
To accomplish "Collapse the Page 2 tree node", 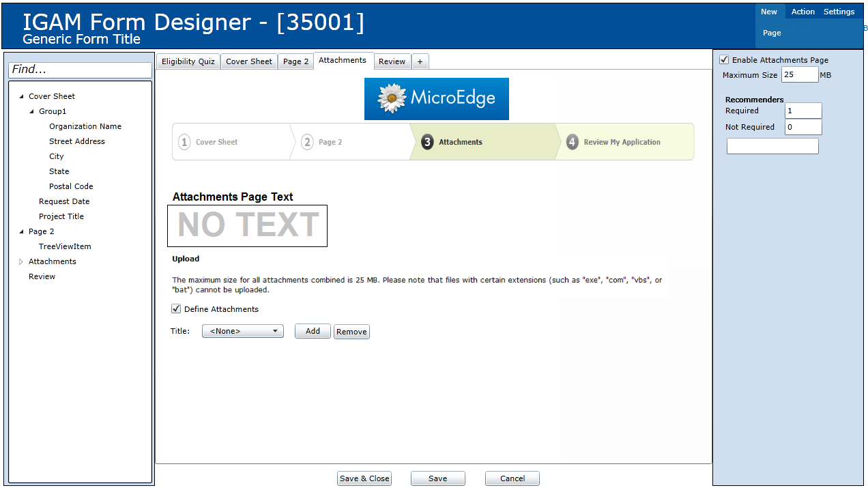I will tap(21, 231).
